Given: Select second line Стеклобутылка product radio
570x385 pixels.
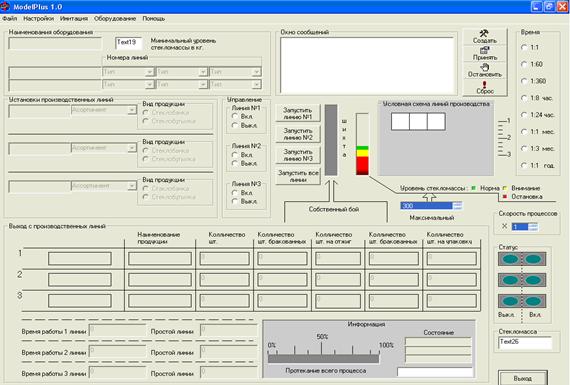Looking at the screenshot, I should (x=146, y=159).
